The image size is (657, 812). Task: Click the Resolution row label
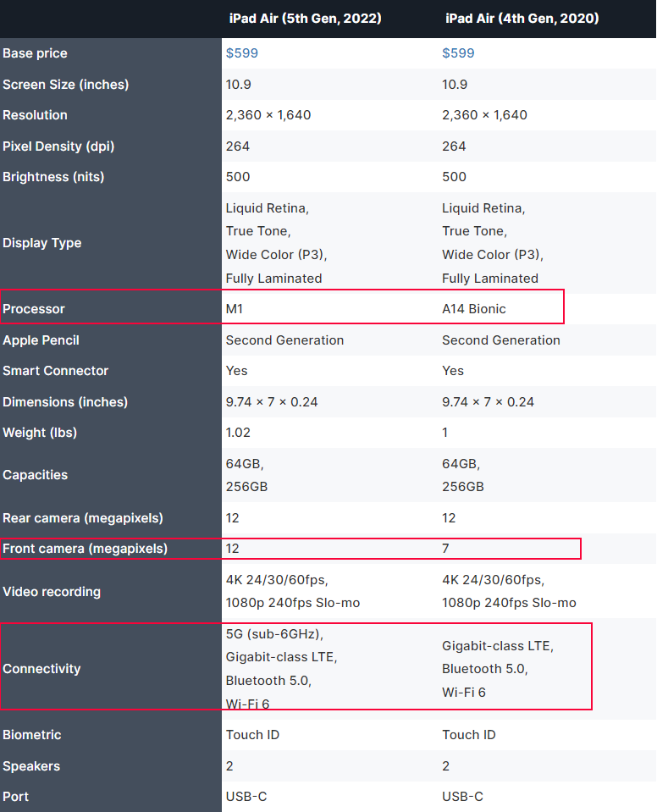tap(35, 115)
